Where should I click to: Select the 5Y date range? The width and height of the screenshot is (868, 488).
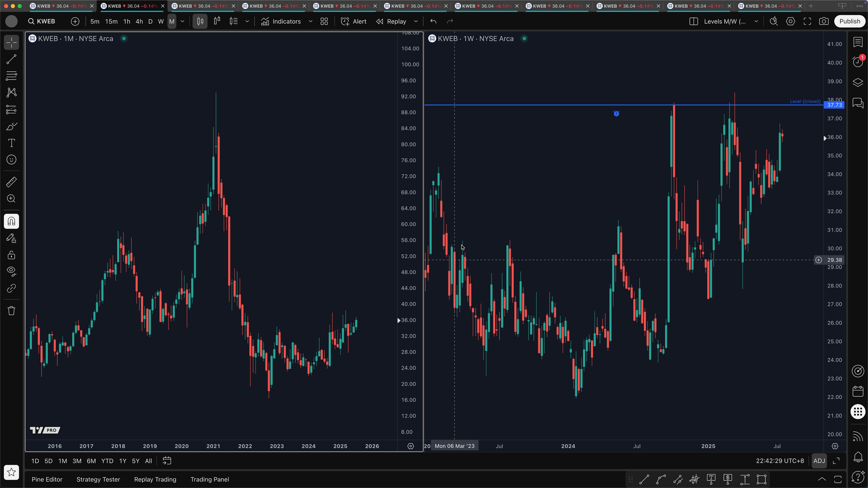pos(135,461)
